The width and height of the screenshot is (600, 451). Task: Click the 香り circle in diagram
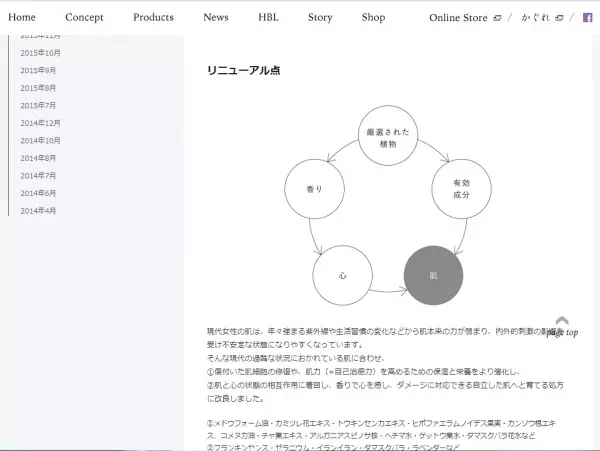315,189
